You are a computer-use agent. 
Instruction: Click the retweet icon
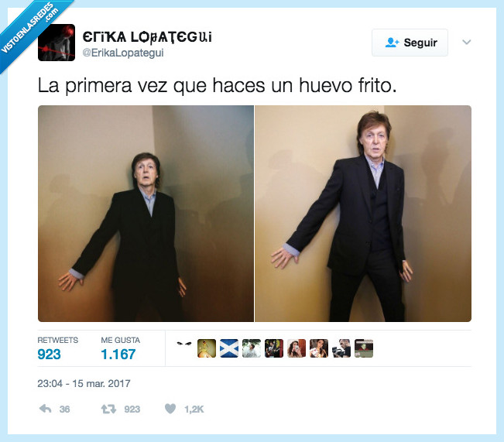click(x=108, y=409)
